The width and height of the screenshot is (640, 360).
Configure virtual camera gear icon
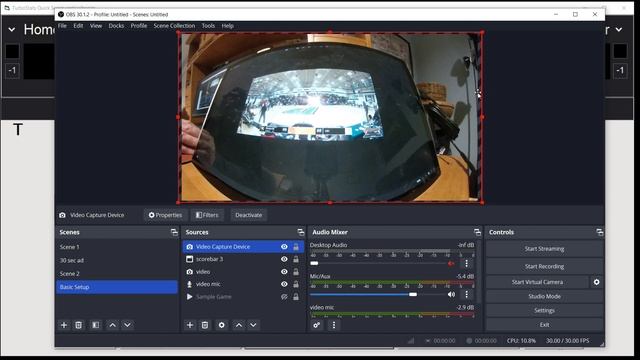tap(596, 282)
